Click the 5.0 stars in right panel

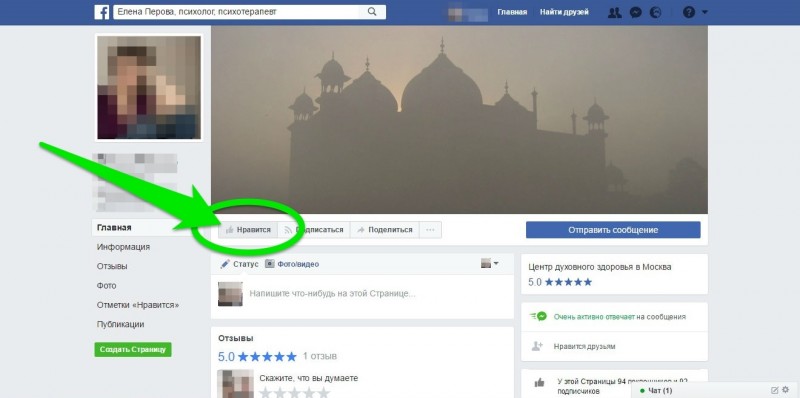coord(560,282)
